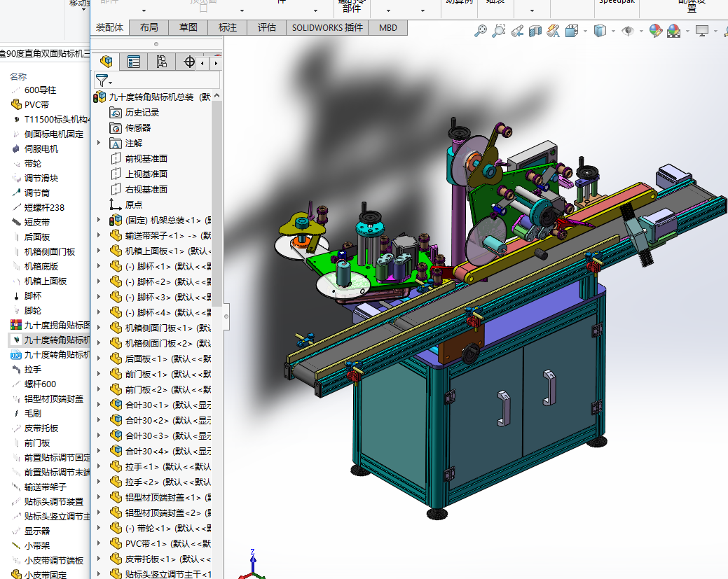Click the Display Style cube icon

click(600, 31)
